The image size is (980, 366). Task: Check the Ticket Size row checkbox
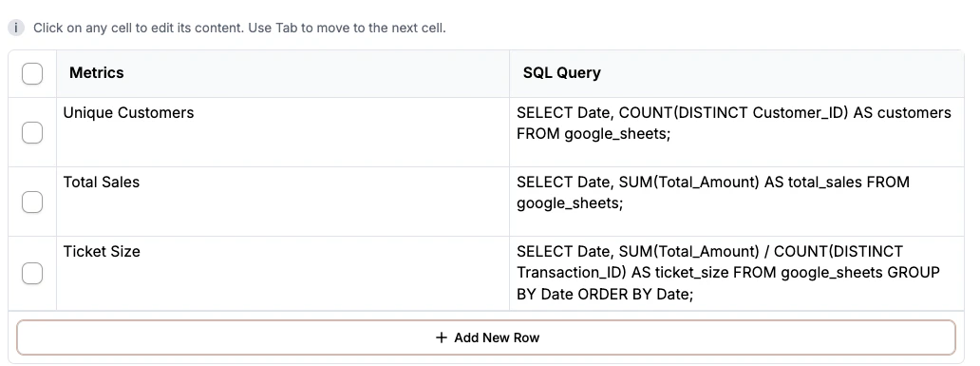coord(32,274)
